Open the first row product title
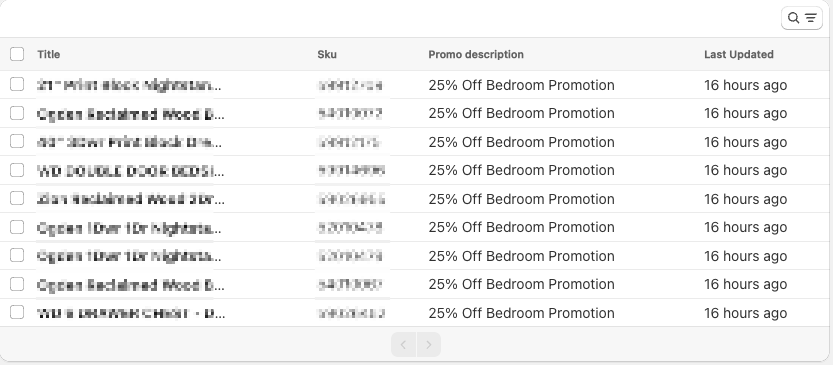The width and height of the screenshot is (833, 365). 129,85
